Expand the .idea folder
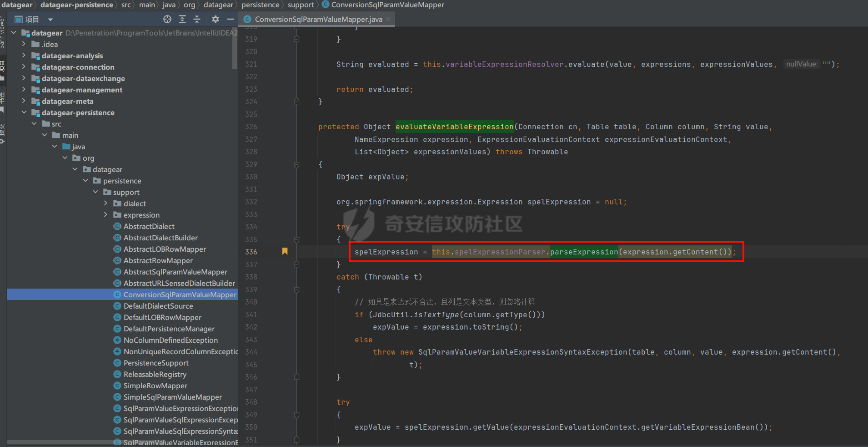The width and height of the screenshot is (868, 447). [24, 44]
